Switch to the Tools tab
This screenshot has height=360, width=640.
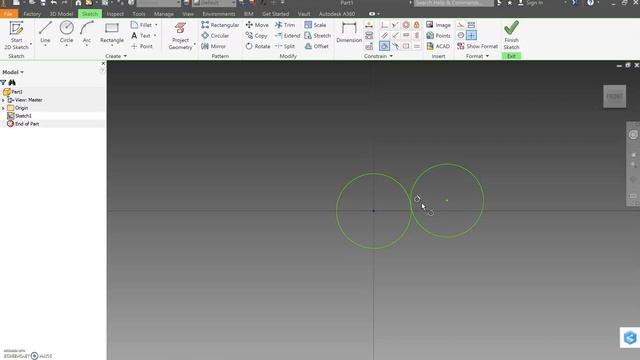pyautogui.click(x=139, y=14)
